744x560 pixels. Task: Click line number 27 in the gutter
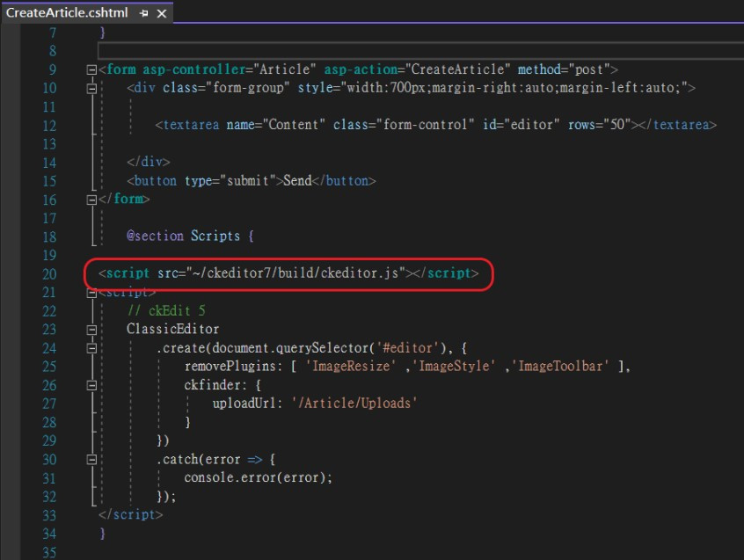pos(49,404)
